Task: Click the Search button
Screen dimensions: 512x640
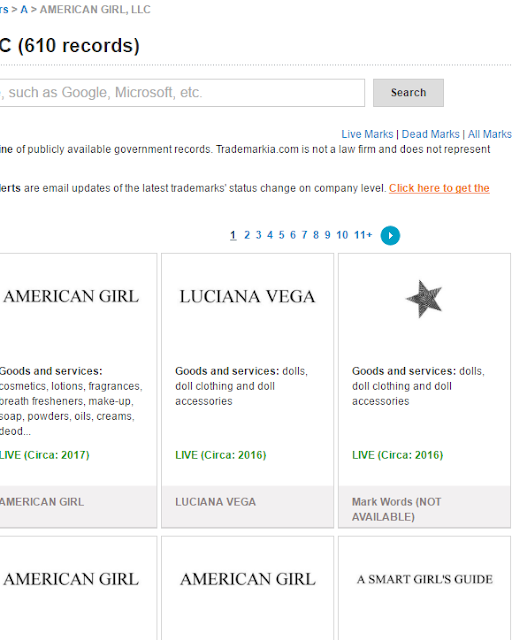Action: pos(408,93)
